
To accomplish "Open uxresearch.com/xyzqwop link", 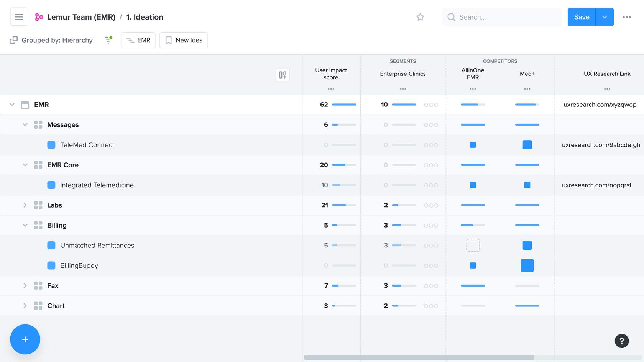I will pos(600,105).
